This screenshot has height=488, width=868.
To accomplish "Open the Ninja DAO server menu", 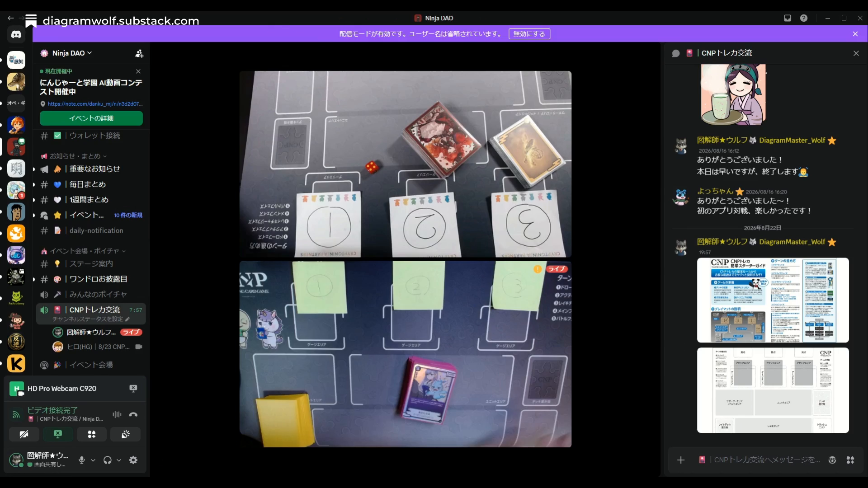I will click(72, 53).
